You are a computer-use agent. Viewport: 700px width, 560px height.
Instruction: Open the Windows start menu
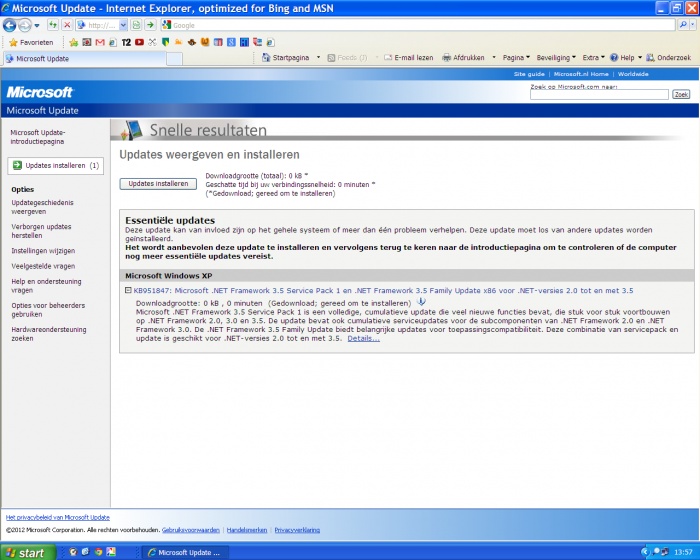click(x=28, y=553)
